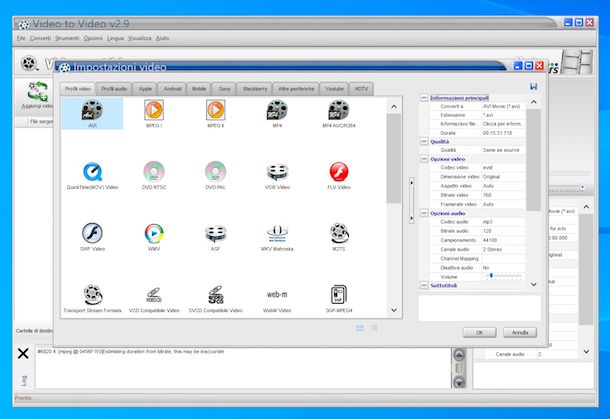This screenshot has width=610, height=419.
Task: Click upper splitter arrow between panels
Action: (412, 182)
